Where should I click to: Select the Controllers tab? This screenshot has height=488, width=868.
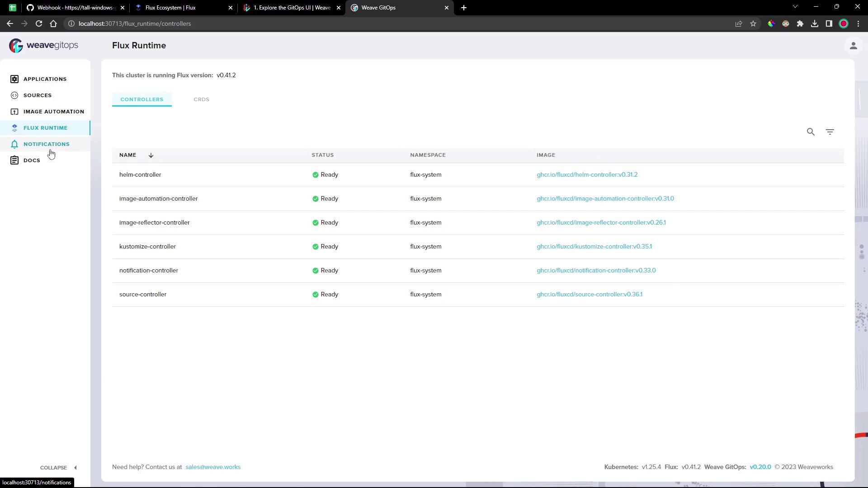click(142, 99)
